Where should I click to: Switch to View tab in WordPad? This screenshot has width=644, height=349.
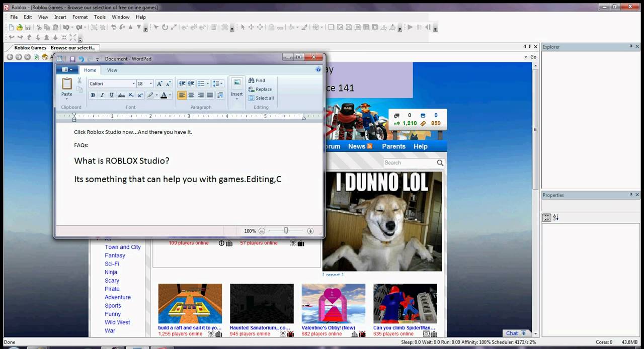coord(112,70)
